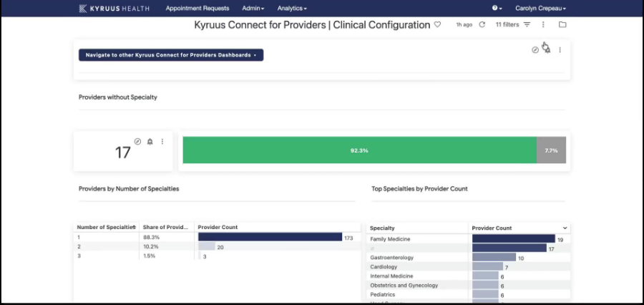Explore from here on navigation tile
The width and height of the screenshot is (644, 305).
tap(535, 50)
